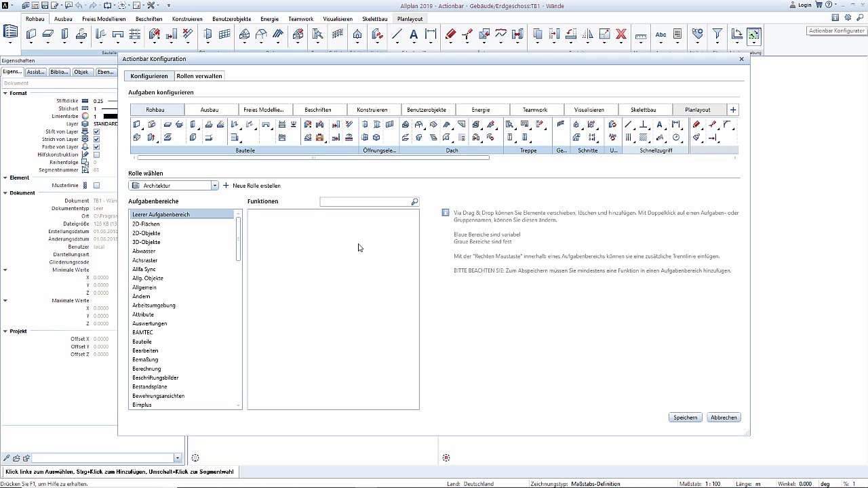868x488 pixels.
Task: Close the Actionbar Konfiguration dialog
Action: coord(741,59)
